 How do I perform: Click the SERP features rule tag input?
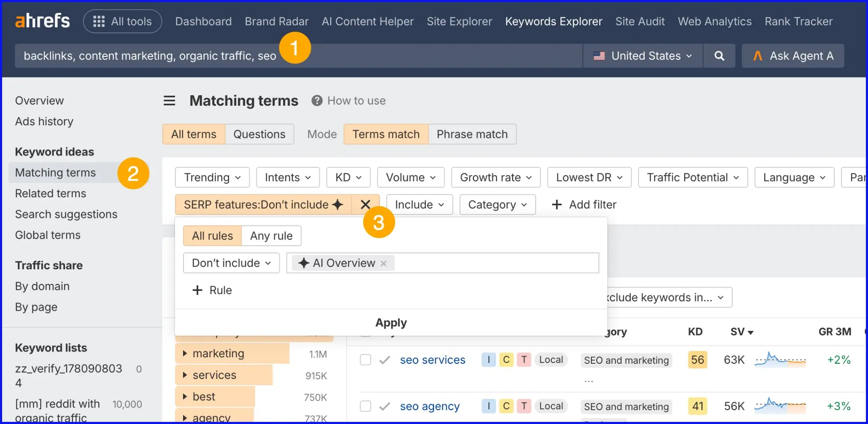[442, 263]
